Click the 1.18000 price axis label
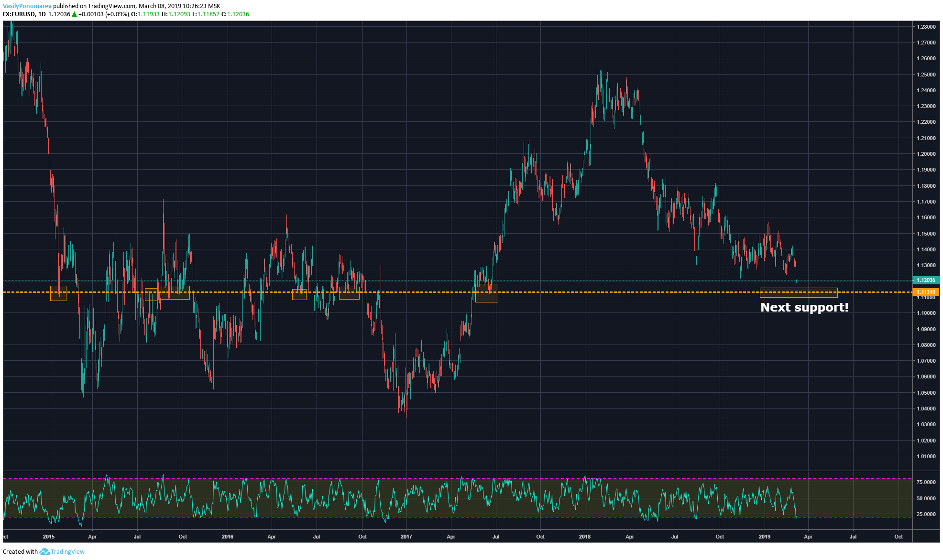 click(x=926, y=186)
